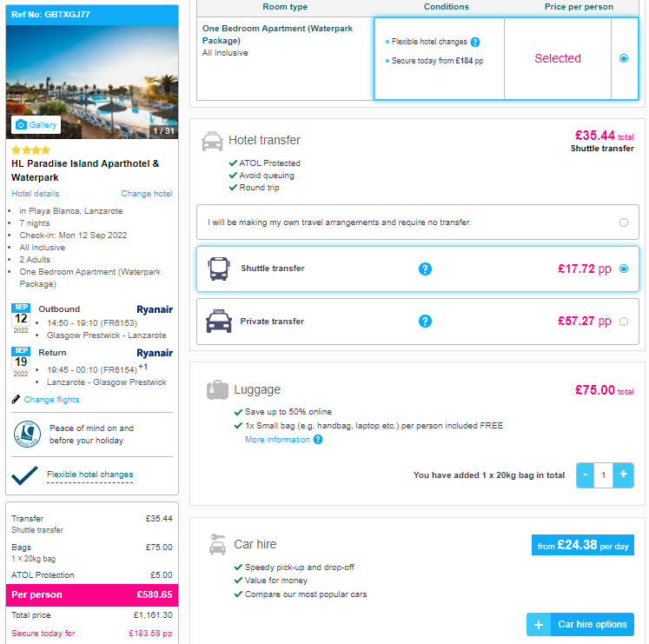Click the plus icon on Car hire options
Viewport: 649px width, 644px height.
pos(539,625)
